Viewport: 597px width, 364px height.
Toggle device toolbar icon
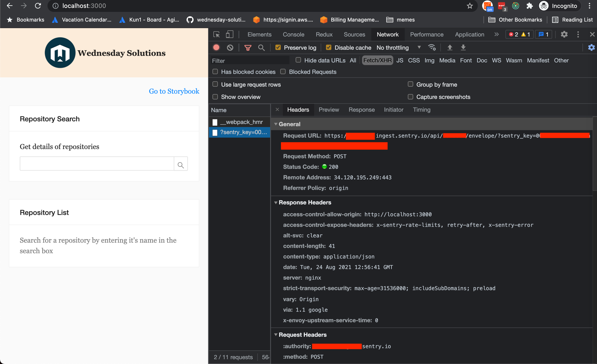(x=229, y=34)
